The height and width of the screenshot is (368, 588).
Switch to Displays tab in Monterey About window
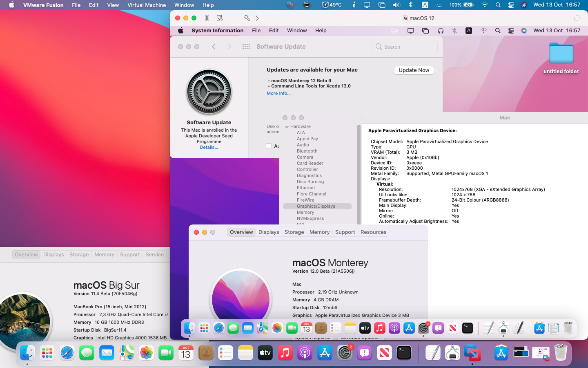pos(269,232)
